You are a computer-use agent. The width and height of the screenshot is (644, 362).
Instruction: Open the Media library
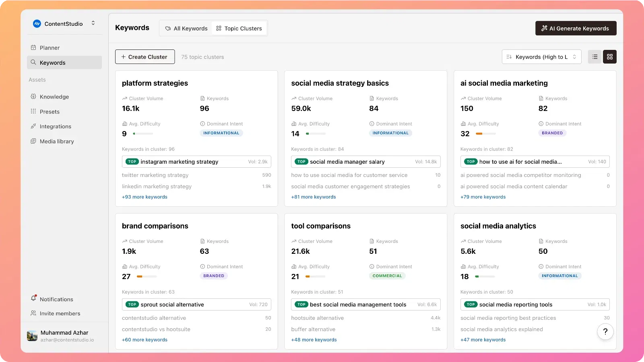56,141
